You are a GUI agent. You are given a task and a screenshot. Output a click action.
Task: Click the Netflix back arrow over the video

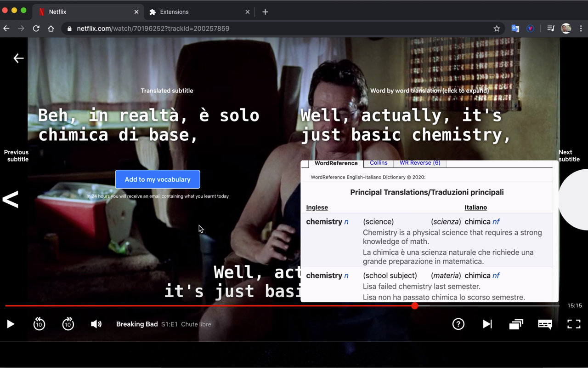click(x=18, y=58)
